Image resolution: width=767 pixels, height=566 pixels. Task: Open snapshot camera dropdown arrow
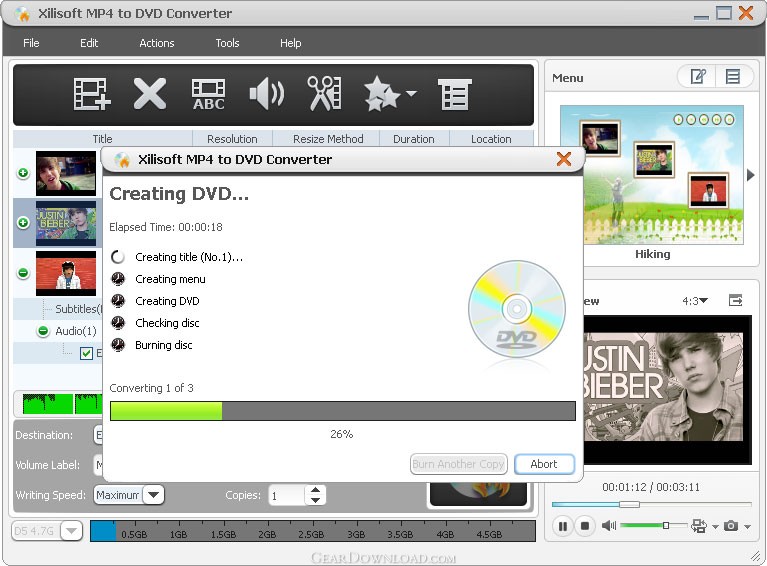coord(747,527)
